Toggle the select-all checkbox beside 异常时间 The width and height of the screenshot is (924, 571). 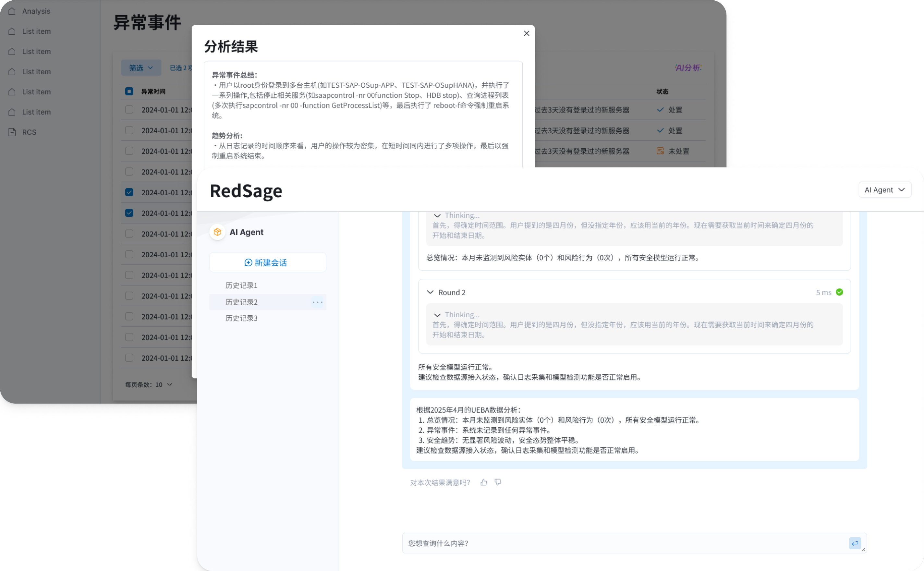click(x=129, y=91)
